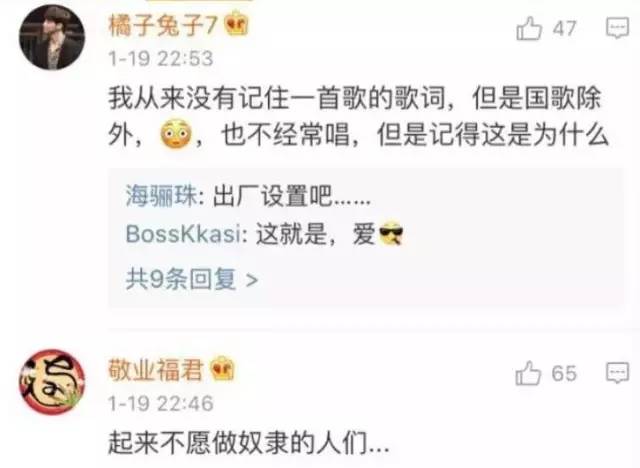Click the timestamp 1-19 22:53
Image resolution: width=640 pixels, height=468 pixels.
click(x=161, y=58)
